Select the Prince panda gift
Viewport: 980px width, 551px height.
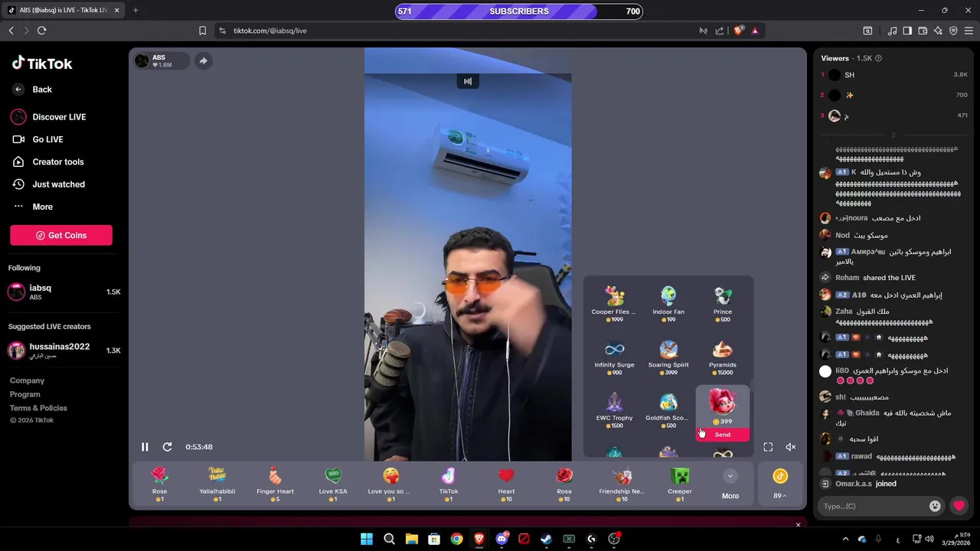pos(723,304)
